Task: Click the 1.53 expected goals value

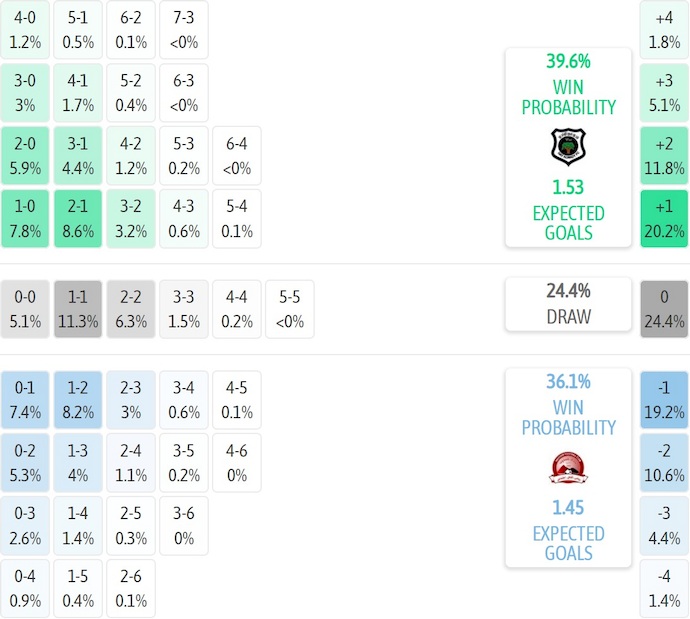Action: coord(568,187)
